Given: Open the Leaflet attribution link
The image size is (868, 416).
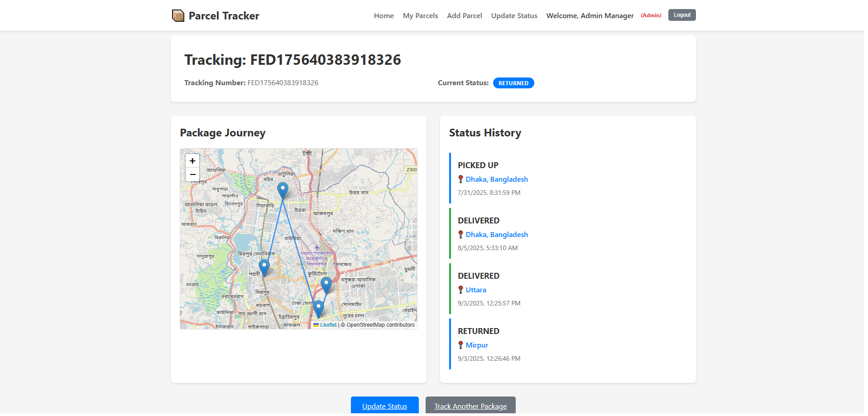Looking at the screenshot, I should 328,325.
